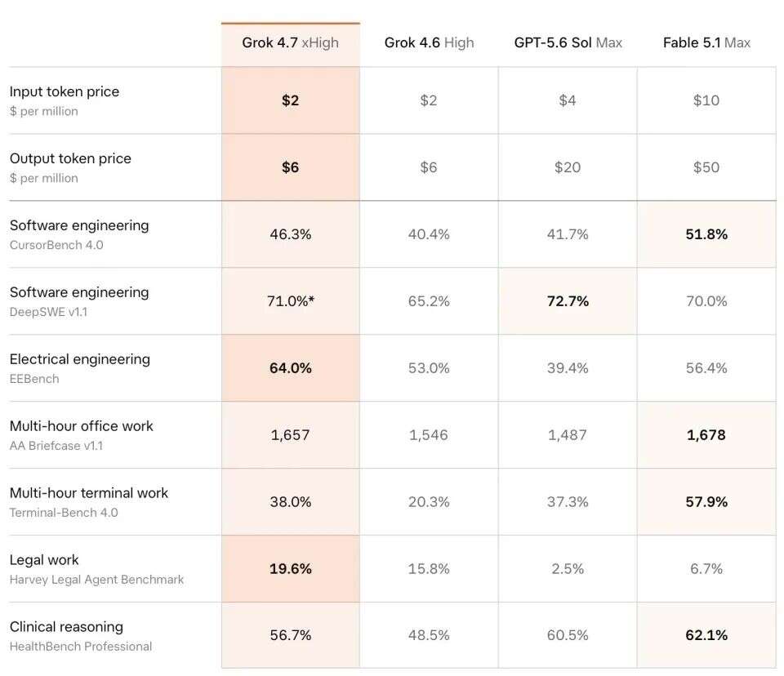Open the Harvey Legal Agent Benchmark label
Viewport: 784px width, 676px height.
tap(96, 580)
